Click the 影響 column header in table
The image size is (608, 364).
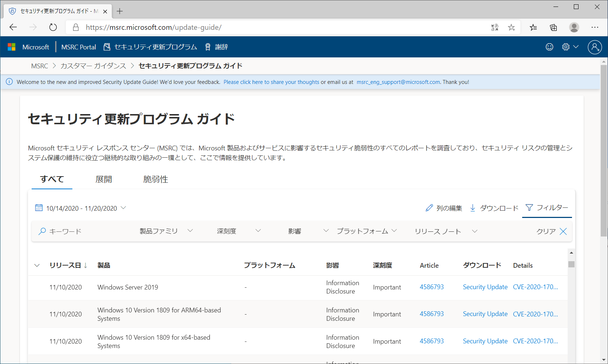[x=332, y=265]
